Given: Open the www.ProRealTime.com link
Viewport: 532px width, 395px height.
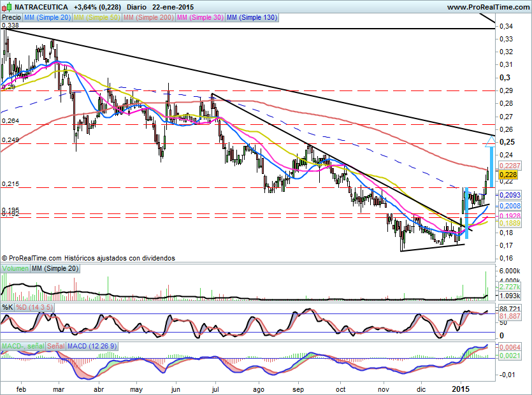Looking at the screenshot, I should [488, 7].
